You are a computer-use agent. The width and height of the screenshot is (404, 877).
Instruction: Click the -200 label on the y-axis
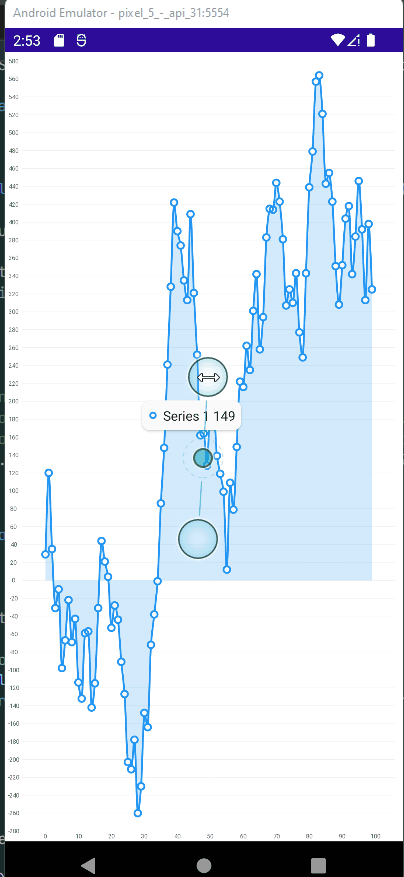pyautogui.click(x=13, y=759)
